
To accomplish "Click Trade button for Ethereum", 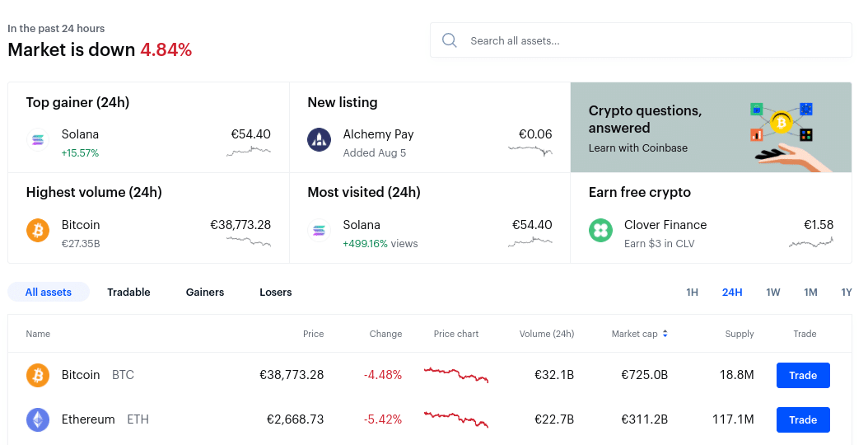I will coord(803,419).
